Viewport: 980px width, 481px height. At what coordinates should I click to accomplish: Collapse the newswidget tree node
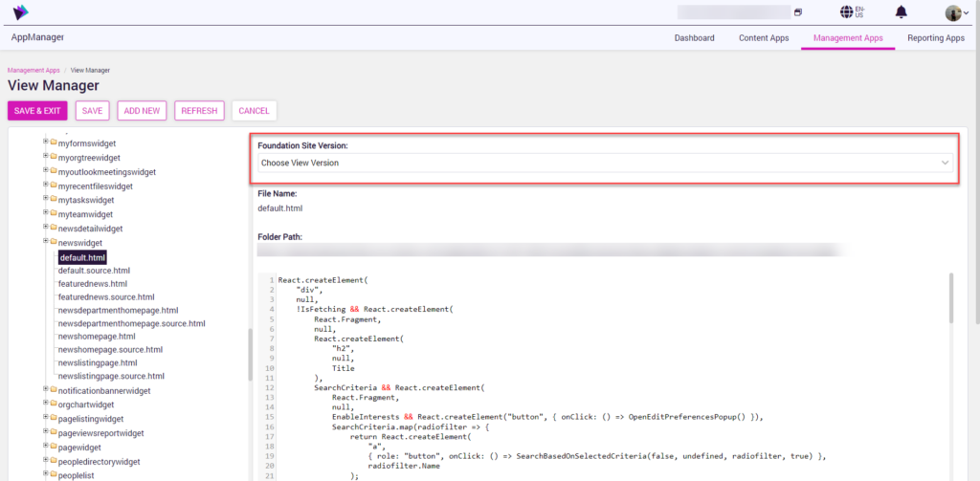(45, 242)
